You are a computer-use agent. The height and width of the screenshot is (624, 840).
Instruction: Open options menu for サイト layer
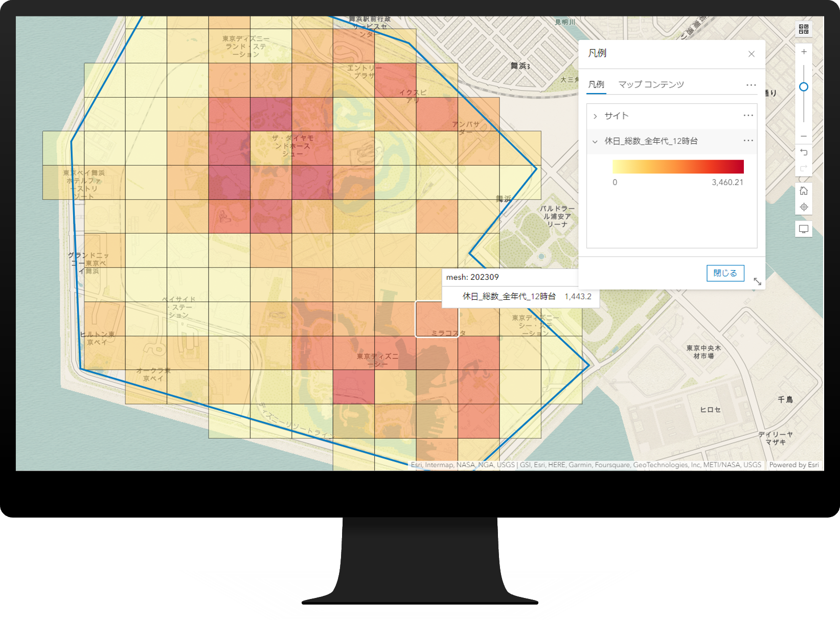[748, 116]
